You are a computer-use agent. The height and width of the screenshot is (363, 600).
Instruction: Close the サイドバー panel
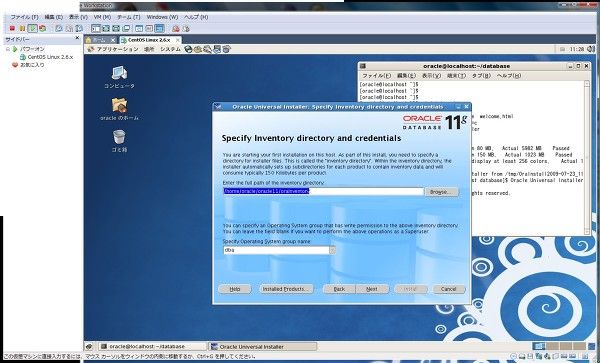77,38
